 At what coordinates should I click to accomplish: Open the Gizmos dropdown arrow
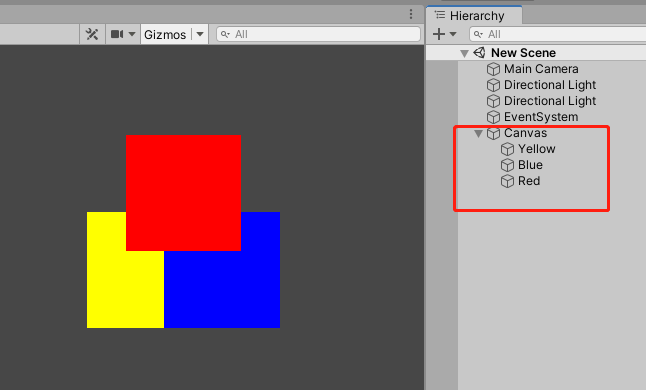[x=200, y=34]
